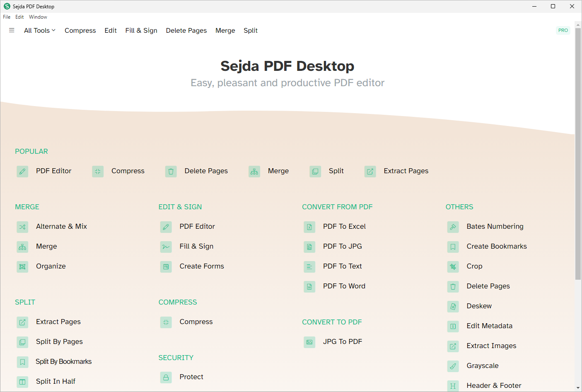Screen dimensions: 582x392
Task: Open the PDF To Excel icon
Action: 309,227
